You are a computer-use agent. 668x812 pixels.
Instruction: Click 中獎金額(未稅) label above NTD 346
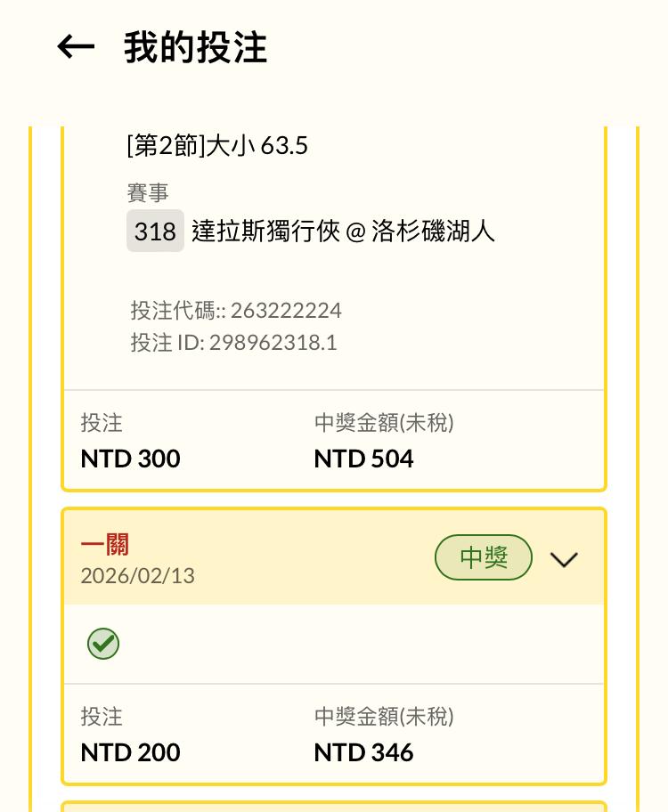click(x=384, y=717)
